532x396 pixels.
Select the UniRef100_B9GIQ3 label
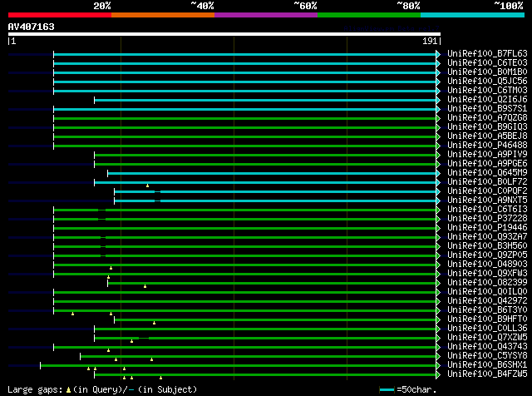tap(487, 127)
